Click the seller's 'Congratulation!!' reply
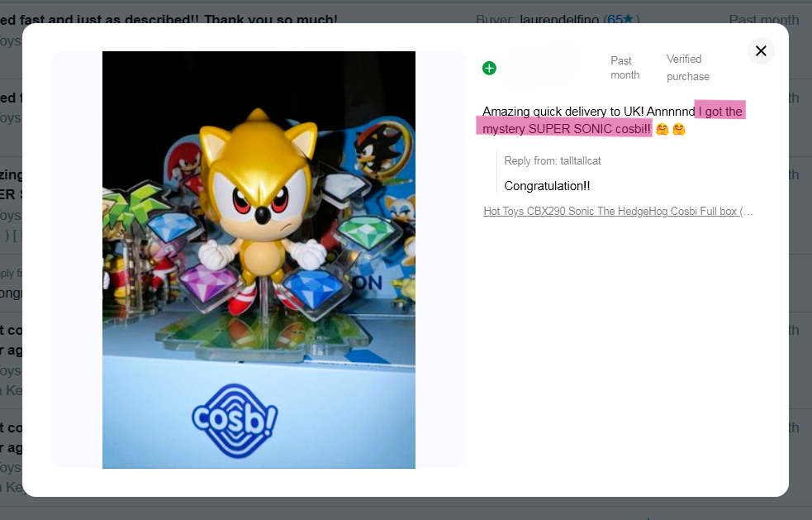Viewport: 812px width, 520px height. coord(547,186)
